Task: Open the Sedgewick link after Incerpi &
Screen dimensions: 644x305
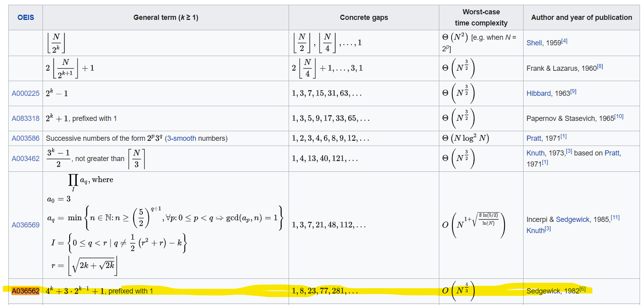Action: point(572,220)
